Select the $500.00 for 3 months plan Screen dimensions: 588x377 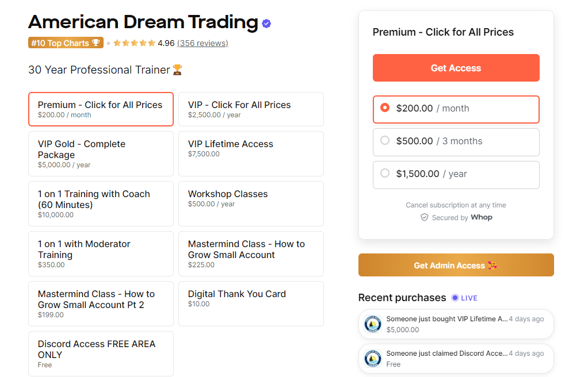(x=456, y=142)
